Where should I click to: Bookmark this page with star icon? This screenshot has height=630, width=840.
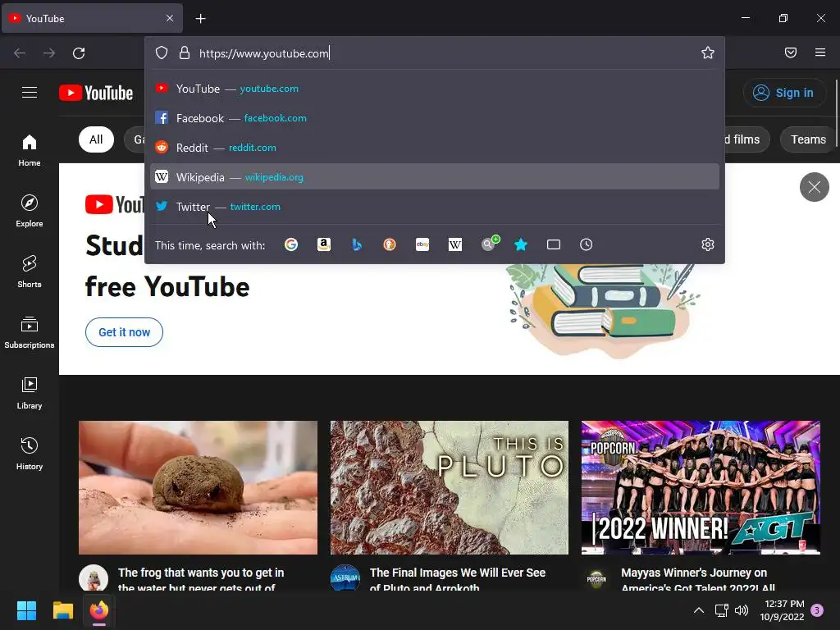(x=708, y=52)
